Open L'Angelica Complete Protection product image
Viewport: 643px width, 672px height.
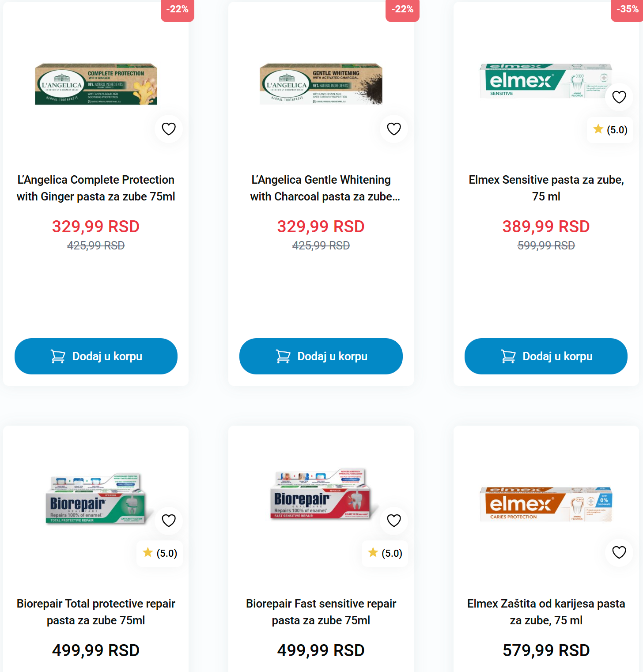click(x=96, y=84)
